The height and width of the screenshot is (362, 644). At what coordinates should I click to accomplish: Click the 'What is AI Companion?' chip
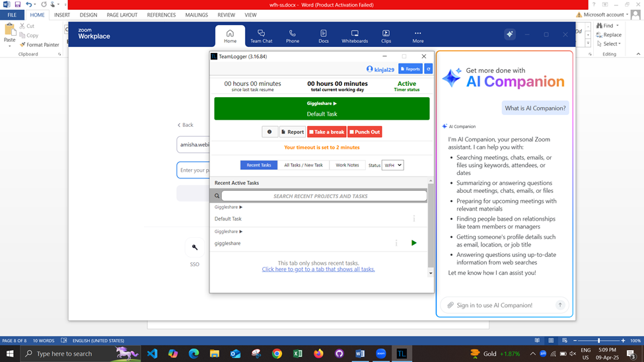coord(535,108)
